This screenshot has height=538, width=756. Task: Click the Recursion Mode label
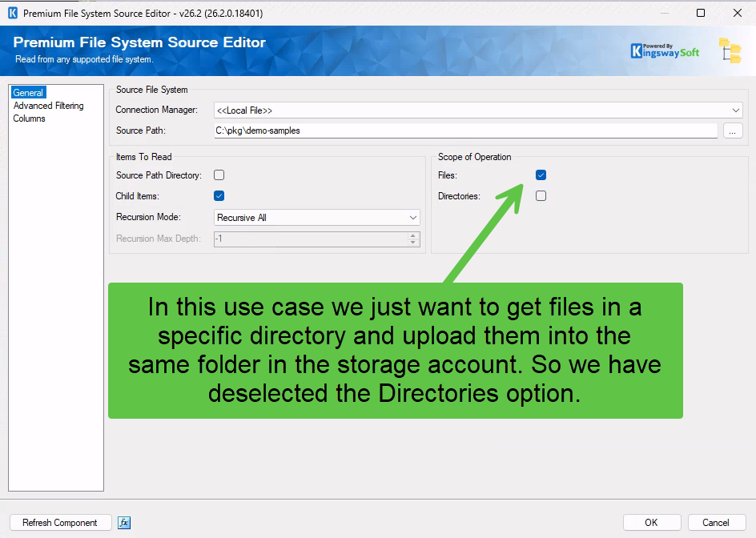[x=148, y=217]
